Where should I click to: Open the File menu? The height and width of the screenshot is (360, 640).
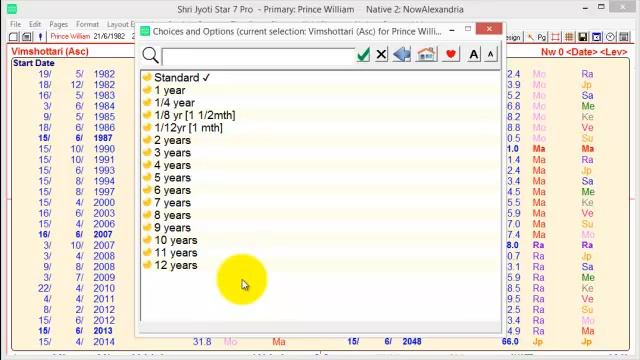(16, 24)
